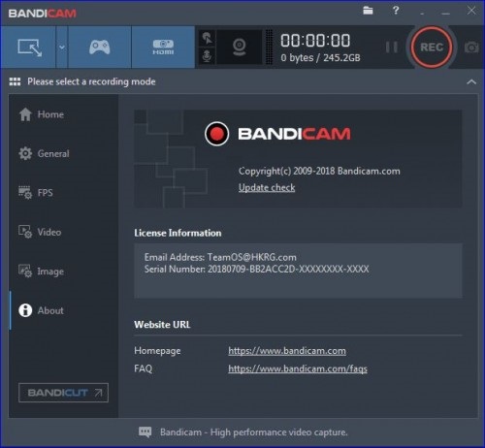
Task: Collapse the recording mode panel chevron
Action: pos(471,81)
